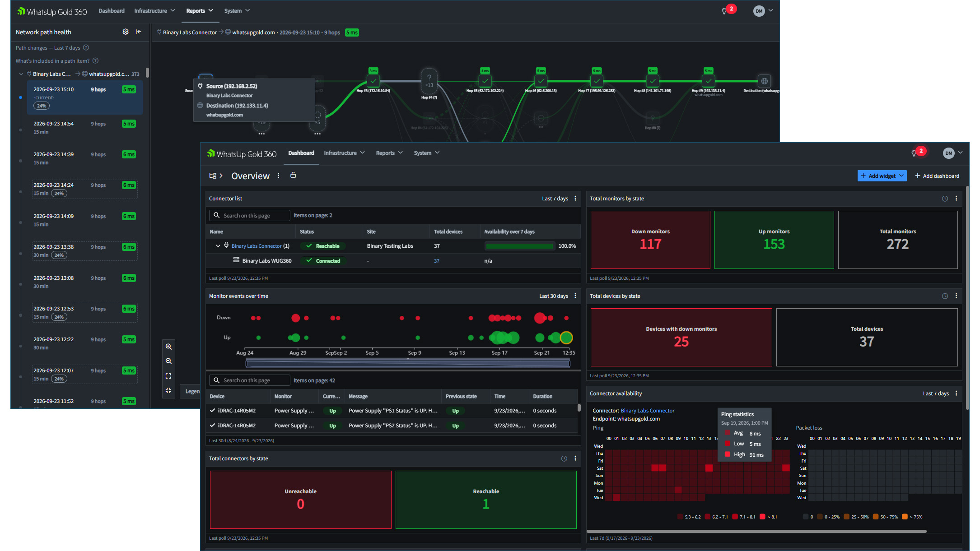Open Reports menu in the back window
Viewport: 980px width, 551px height.
click(200, 11)
